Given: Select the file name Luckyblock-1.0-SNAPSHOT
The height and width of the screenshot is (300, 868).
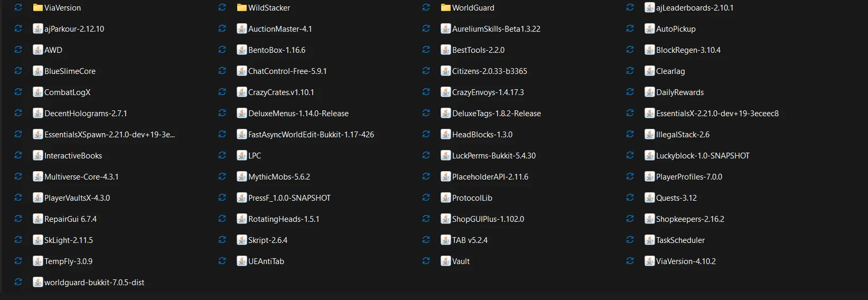Looking at the screenshot, I should 703,156.
